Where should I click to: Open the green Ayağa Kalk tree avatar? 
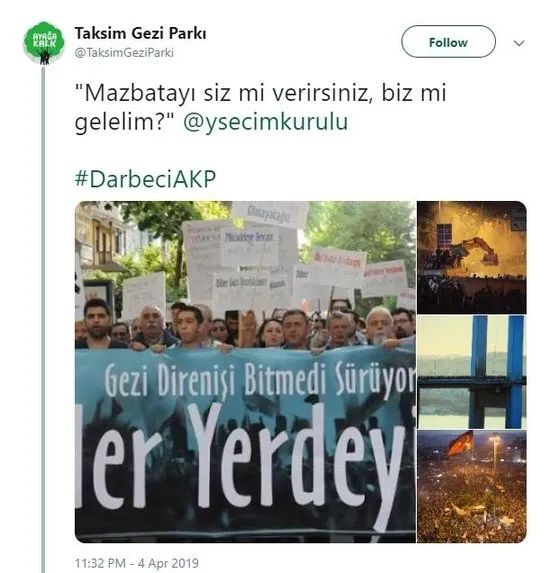[44, 43]
